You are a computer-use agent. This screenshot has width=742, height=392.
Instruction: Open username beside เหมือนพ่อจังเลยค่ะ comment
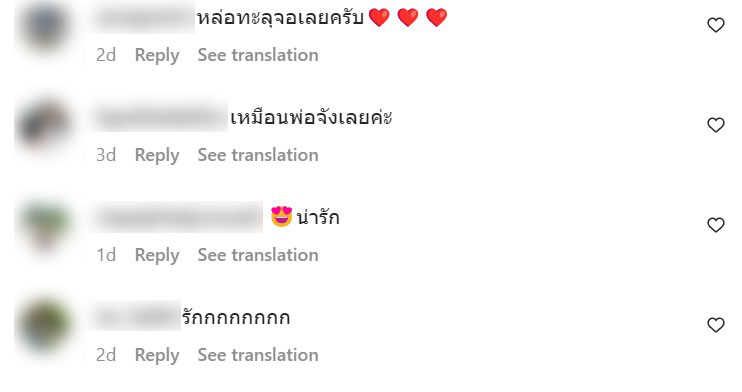(160, 117)
